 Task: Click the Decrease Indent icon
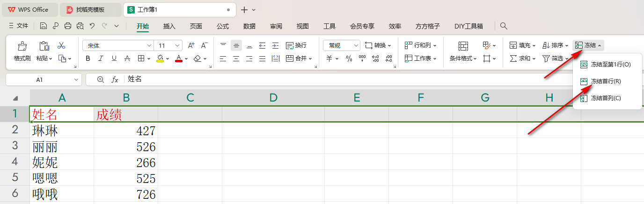tap(262, 45)
